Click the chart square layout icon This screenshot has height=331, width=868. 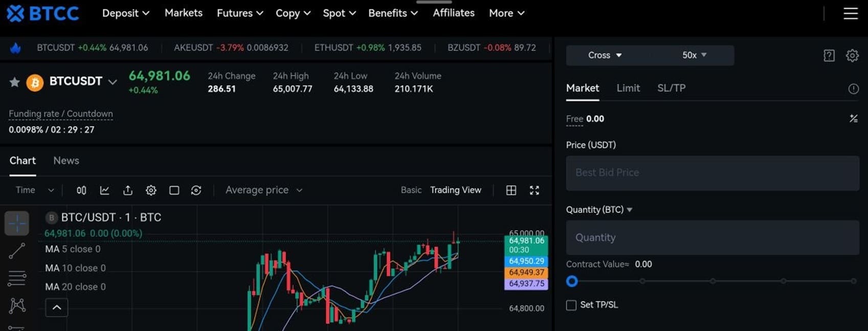174,191
